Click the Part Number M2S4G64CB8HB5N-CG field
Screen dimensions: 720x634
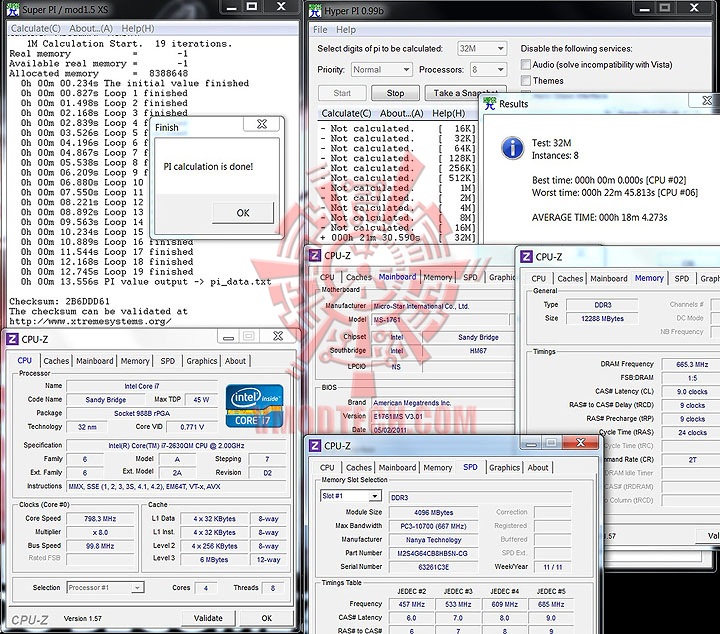tap(433, 554)
